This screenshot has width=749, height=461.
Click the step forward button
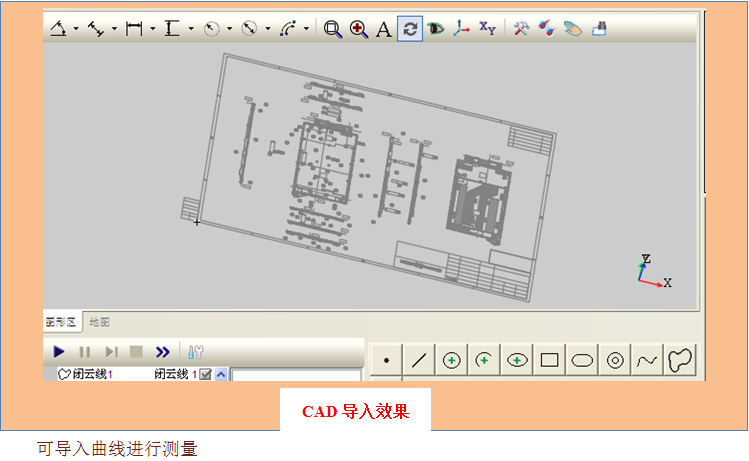111,352
